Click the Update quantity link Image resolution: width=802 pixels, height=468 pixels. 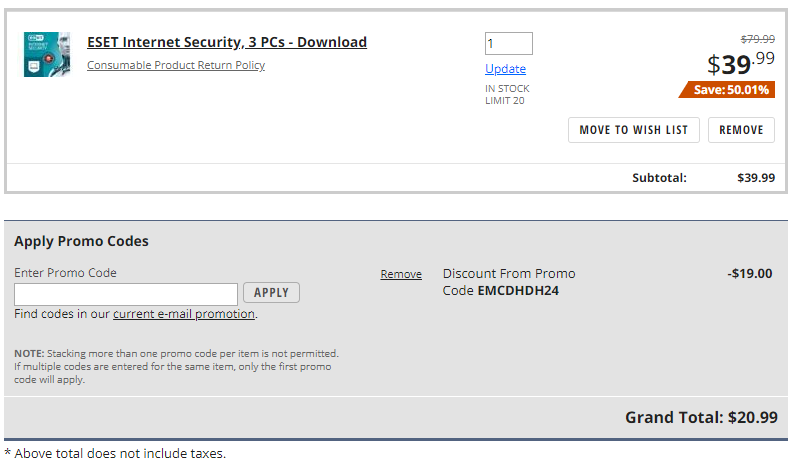(505, 69)
